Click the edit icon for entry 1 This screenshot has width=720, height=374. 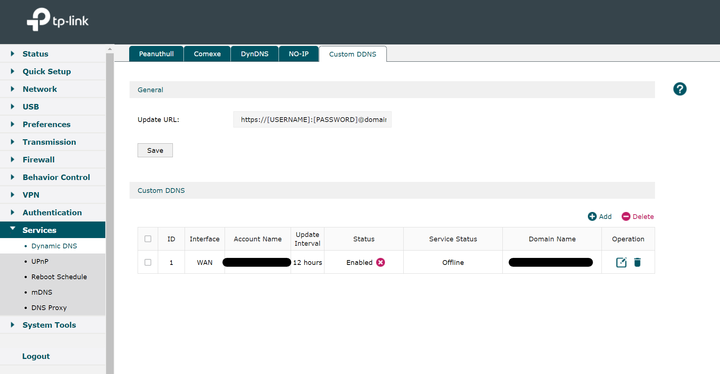tap(621, 262)
